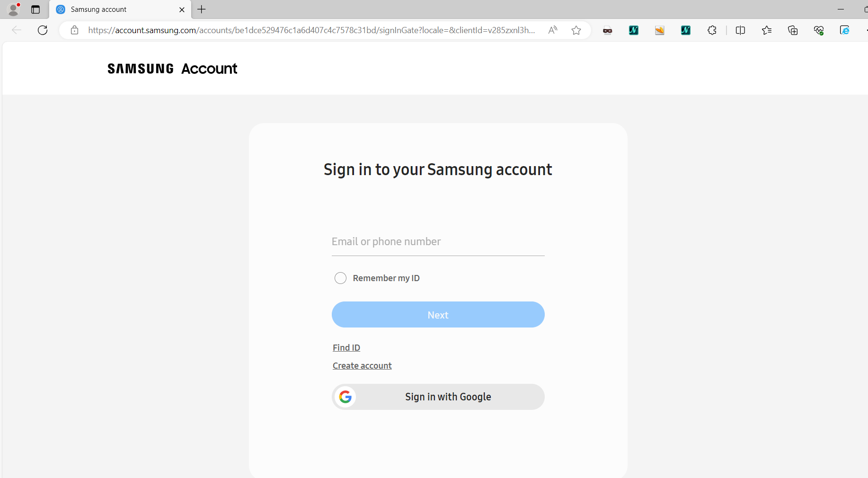This screenshot has width=868, height=478.
Task: Click the Email or phone number field
Action: 437,242
